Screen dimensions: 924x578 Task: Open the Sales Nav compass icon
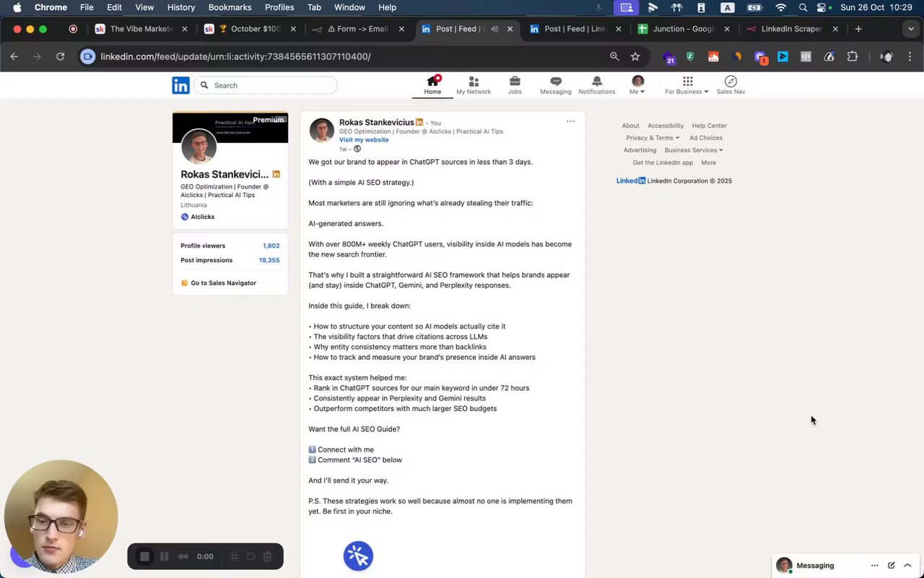click(x=731, y=85)
